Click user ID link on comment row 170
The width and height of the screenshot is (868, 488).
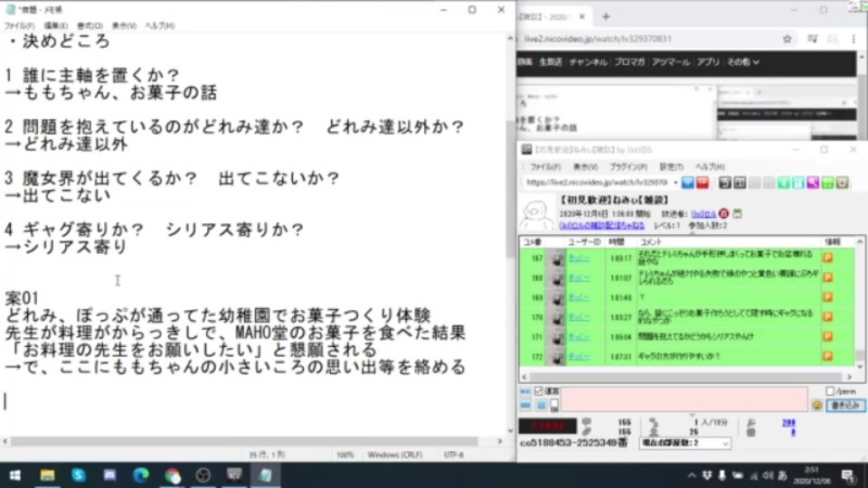579,317
